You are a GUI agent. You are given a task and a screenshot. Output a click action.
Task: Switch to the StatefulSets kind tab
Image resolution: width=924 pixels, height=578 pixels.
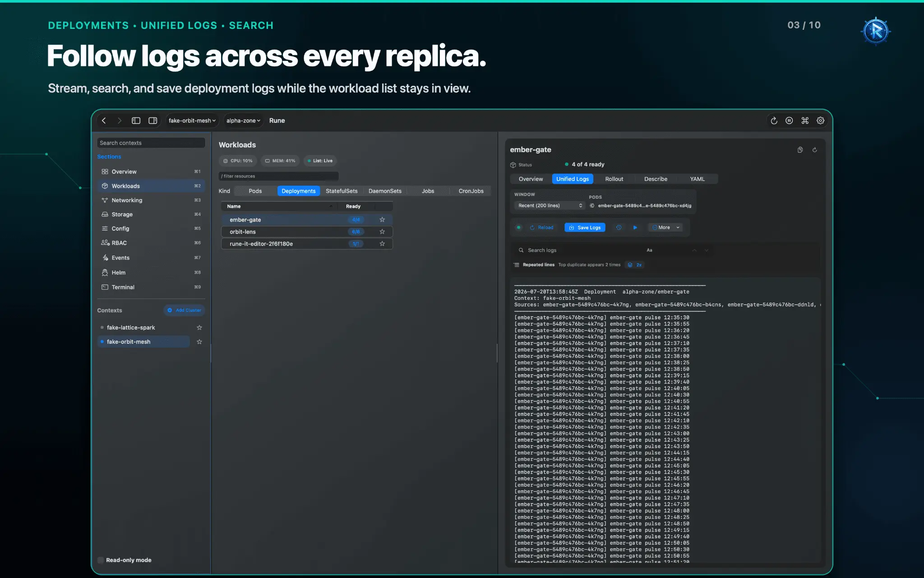342,191
